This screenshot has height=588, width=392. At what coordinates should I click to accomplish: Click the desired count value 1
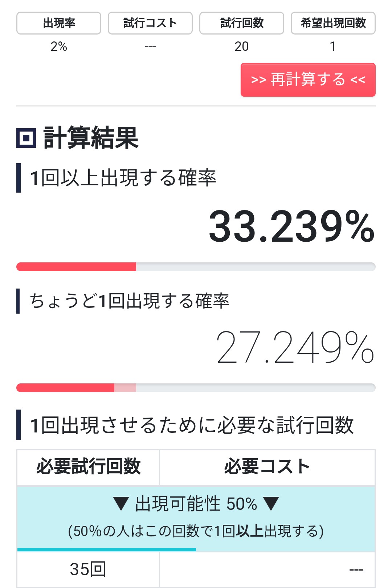(333, 47)
